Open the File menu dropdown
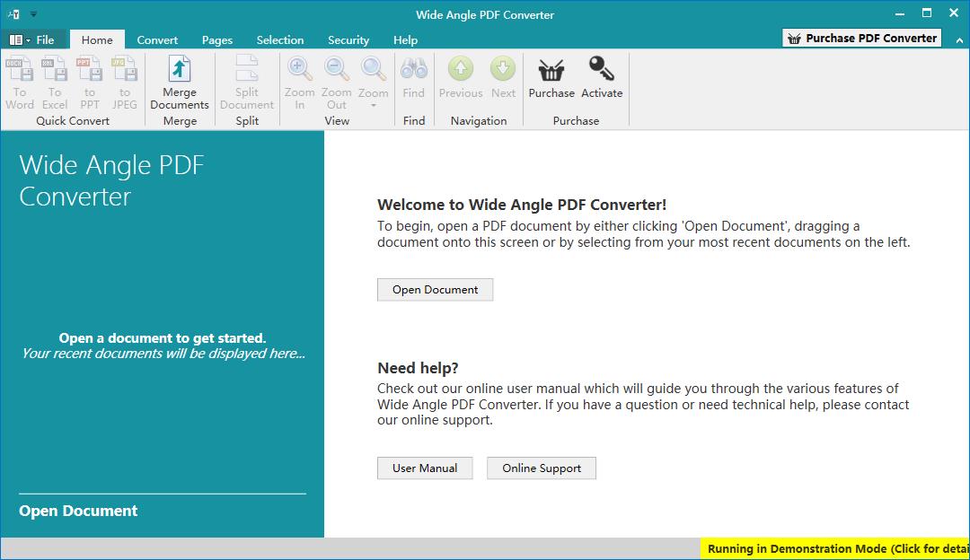This screenshot has width=970, height=560. point(40,39)
